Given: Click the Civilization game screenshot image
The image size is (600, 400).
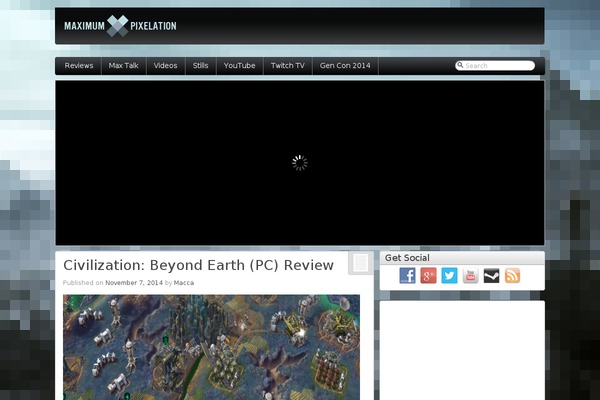Looking at the screenshot, I should pyautogui.click(x=211, y=347).
